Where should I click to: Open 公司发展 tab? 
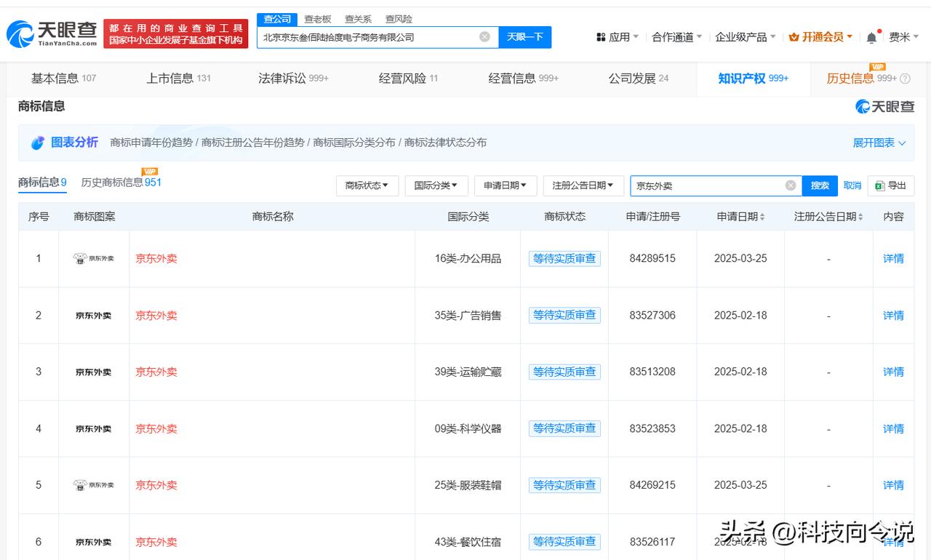pos(639,79)
